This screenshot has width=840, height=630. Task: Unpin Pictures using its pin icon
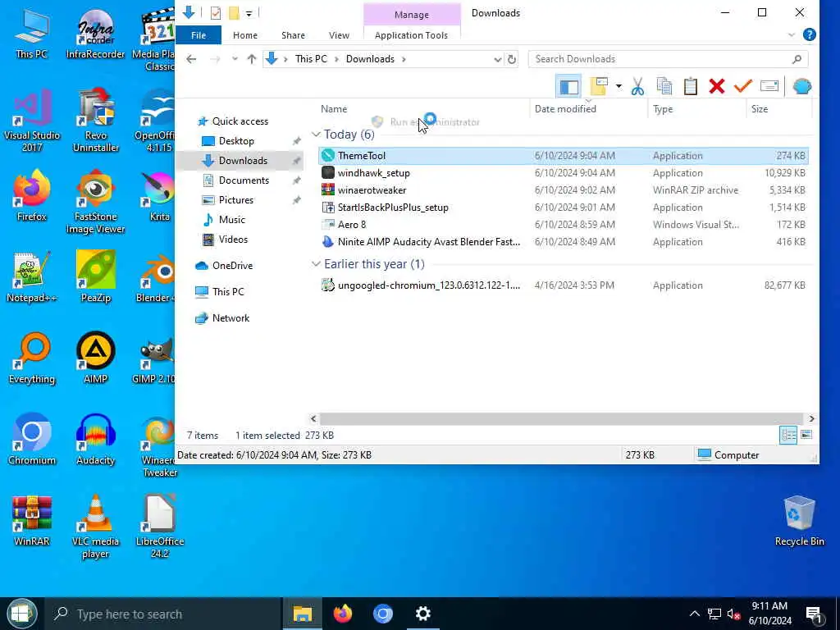[x=296, y=200]
